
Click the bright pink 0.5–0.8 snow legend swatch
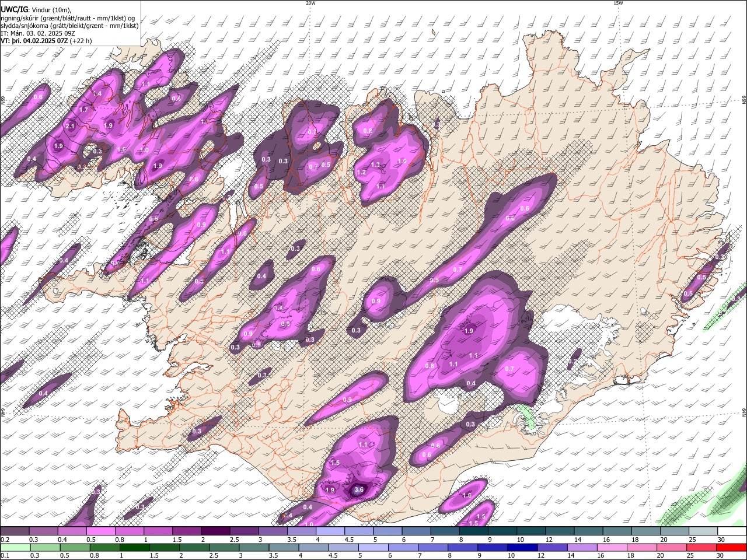point(100,531)
